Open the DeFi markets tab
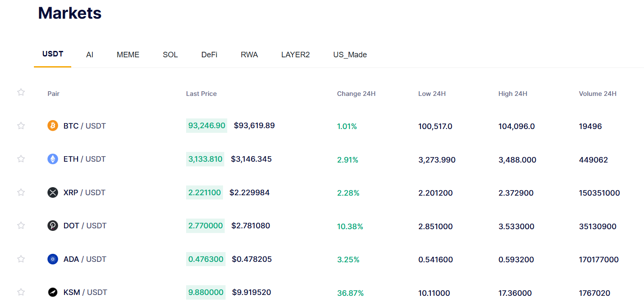Screen dimensions: 644x306 click(209, 55)
